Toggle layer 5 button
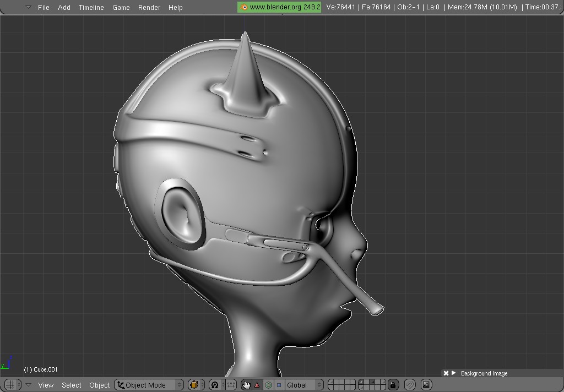 [x=353, y=382]
